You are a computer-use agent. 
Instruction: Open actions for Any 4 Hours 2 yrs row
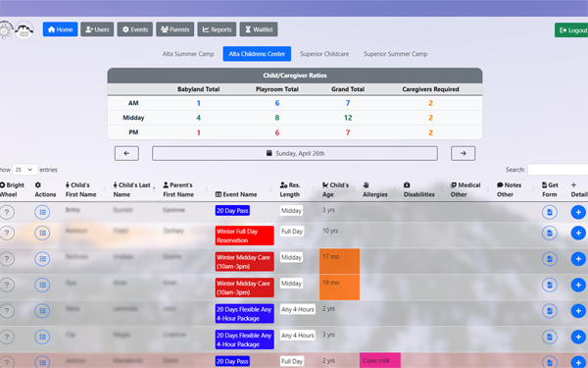point(42,310)
